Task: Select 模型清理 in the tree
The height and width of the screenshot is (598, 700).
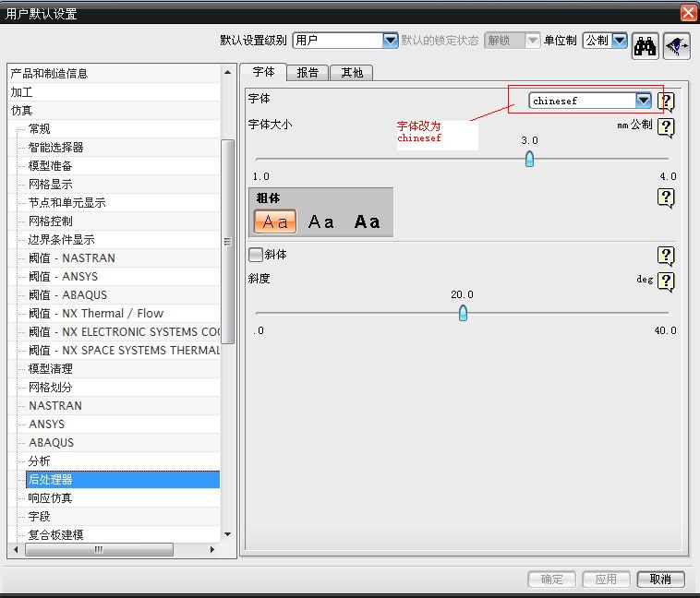Action: click(x=50, y=369)
